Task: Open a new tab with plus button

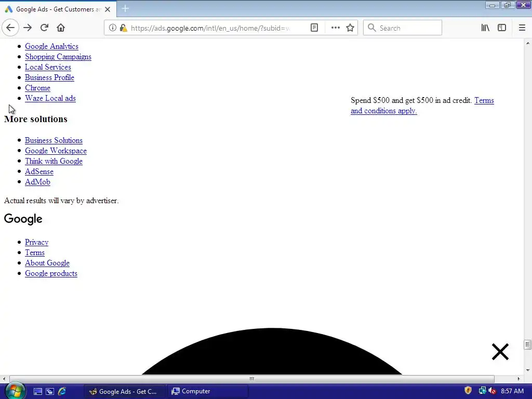Action: pyautogui.click(x=125, y=8)
